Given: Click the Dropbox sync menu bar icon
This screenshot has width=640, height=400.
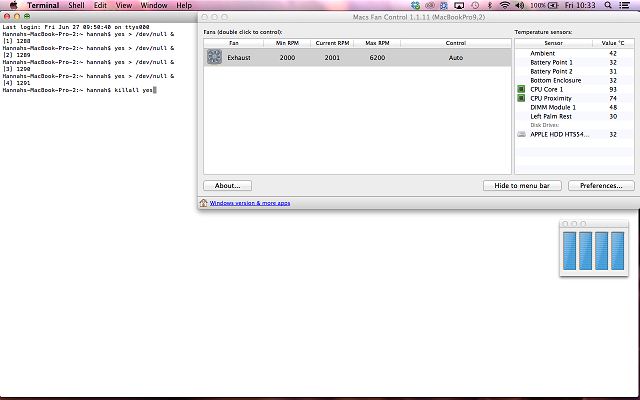Looking at the screenshot, I should [416, 5].
